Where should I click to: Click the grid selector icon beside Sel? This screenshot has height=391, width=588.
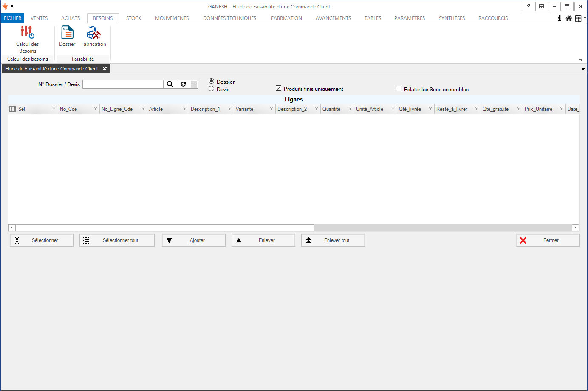click(12, 109)
